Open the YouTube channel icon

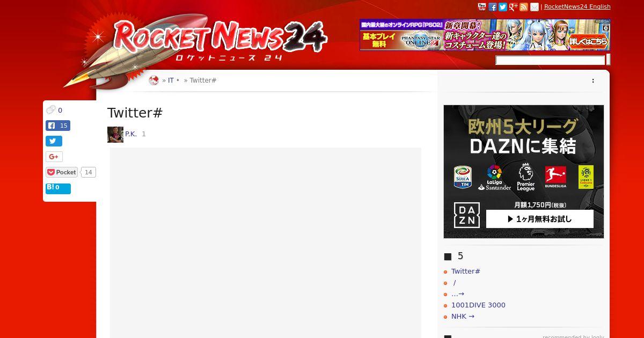(482, 7)
